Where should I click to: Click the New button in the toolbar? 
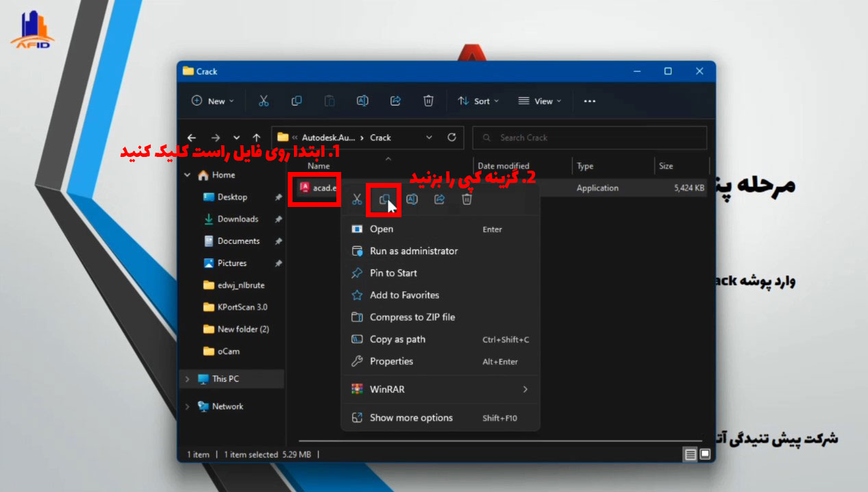(x=212, y=101)
